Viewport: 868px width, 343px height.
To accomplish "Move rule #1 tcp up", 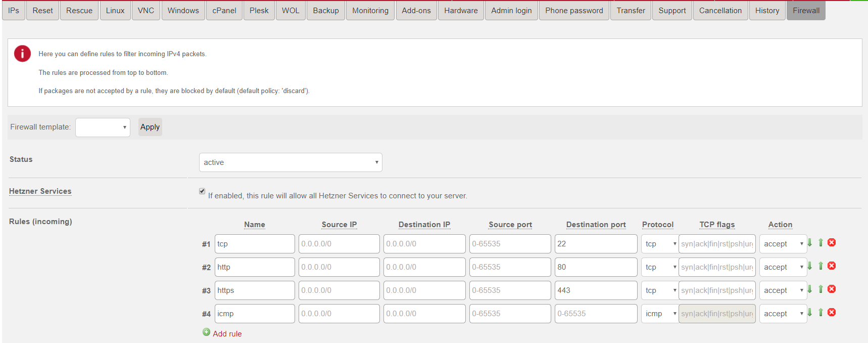I will [x=821, y=243].
